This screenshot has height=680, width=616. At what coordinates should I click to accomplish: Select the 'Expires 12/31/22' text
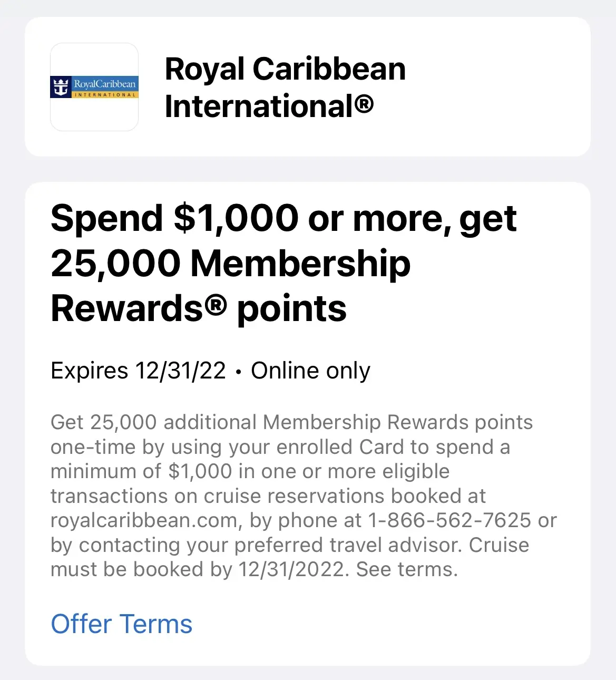(x=138, y=371)
